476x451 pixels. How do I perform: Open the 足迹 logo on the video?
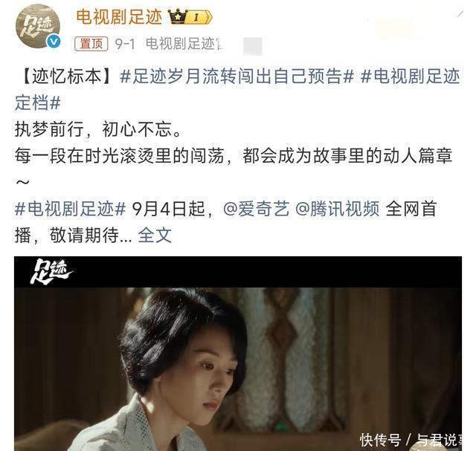pyautogui.click(x=51, y=271)
